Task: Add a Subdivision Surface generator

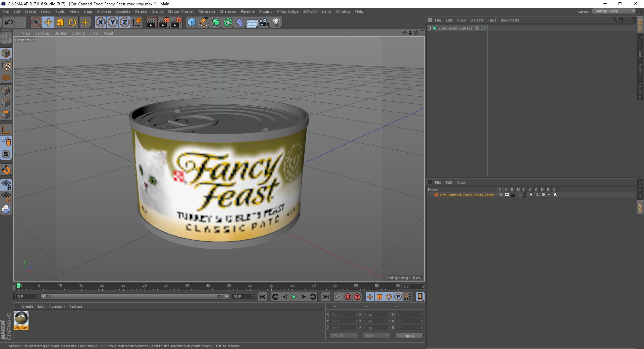Action: click(x=216, y=22)
